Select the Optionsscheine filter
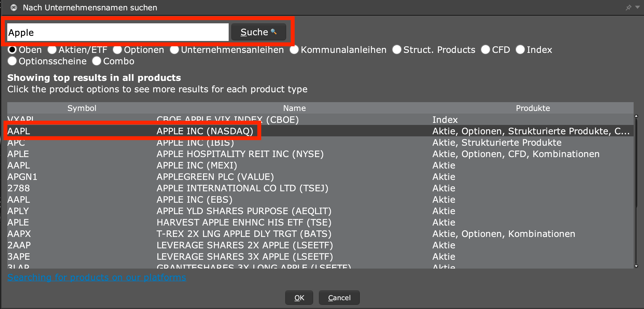 [x=12, y=61]
